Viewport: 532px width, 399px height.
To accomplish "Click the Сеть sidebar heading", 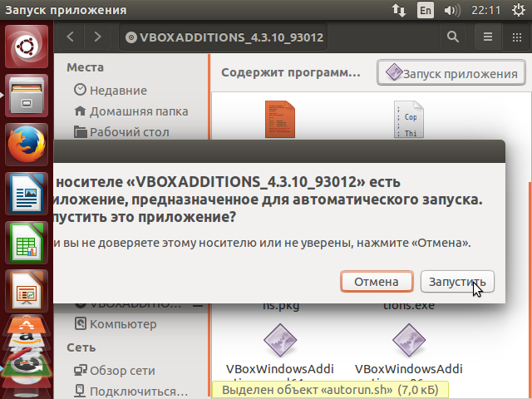I will [x=81, y=347].
